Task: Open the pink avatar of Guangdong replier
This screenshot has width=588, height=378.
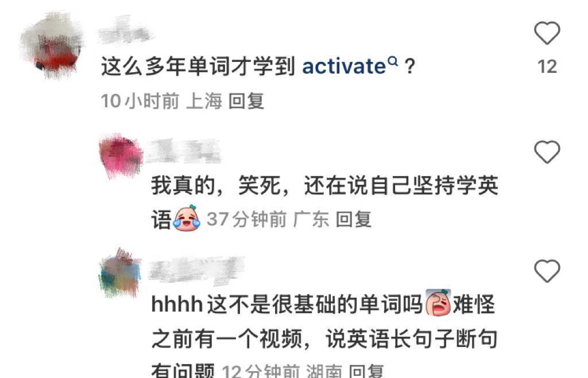Action: click(x=121, y=156)
